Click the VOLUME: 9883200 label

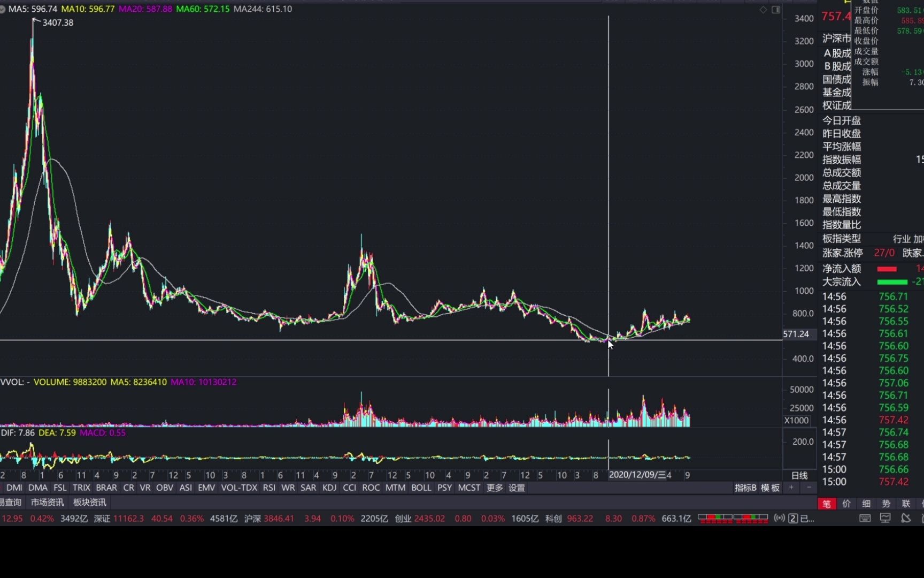click(70, 382)
